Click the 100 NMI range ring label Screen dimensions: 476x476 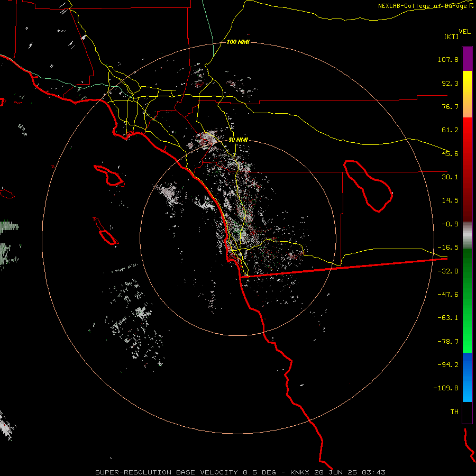(238, 42)
